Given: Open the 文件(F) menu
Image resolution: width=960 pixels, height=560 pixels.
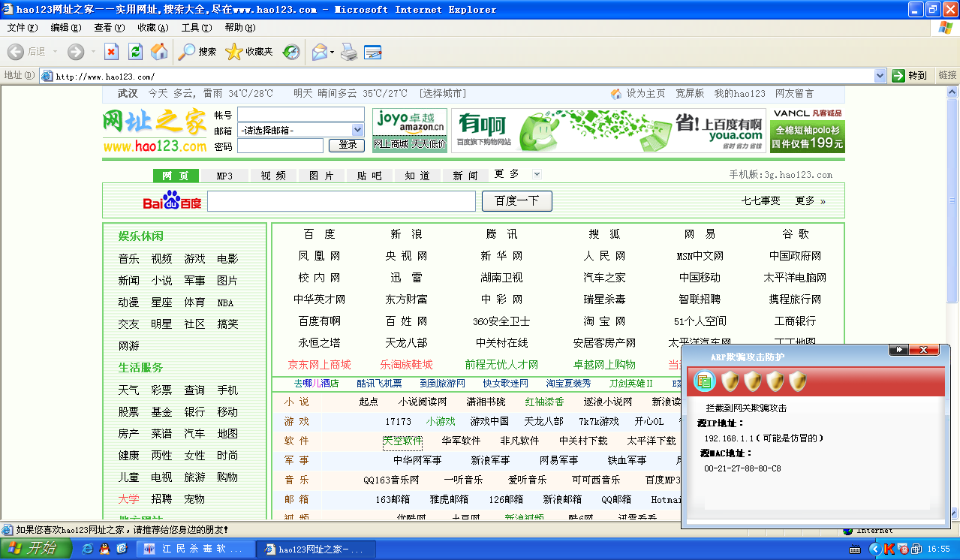Looking at the screenshot, I should coord(23,28).
